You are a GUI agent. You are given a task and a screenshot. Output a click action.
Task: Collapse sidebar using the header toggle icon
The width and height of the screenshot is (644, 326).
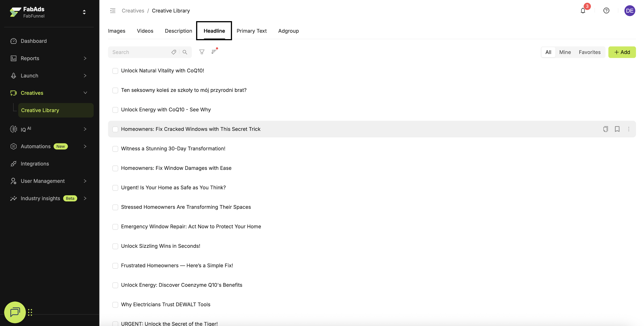[x=113, y=11]
